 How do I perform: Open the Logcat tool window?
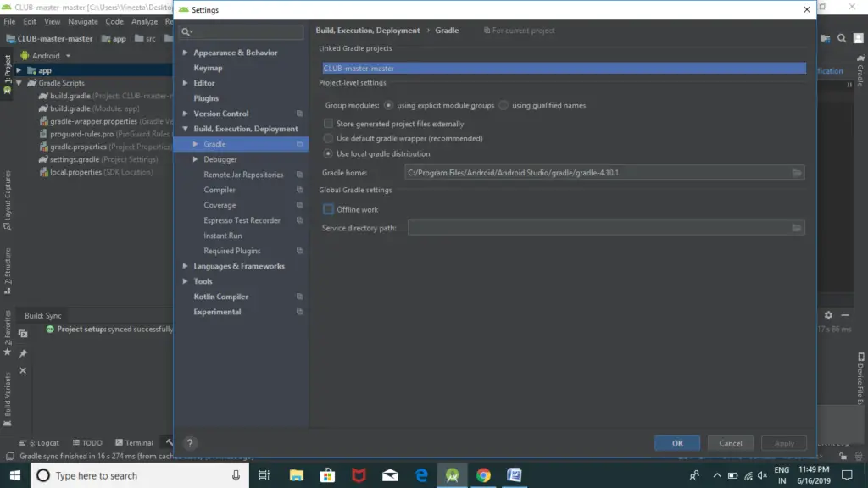[x=39, y=442]
